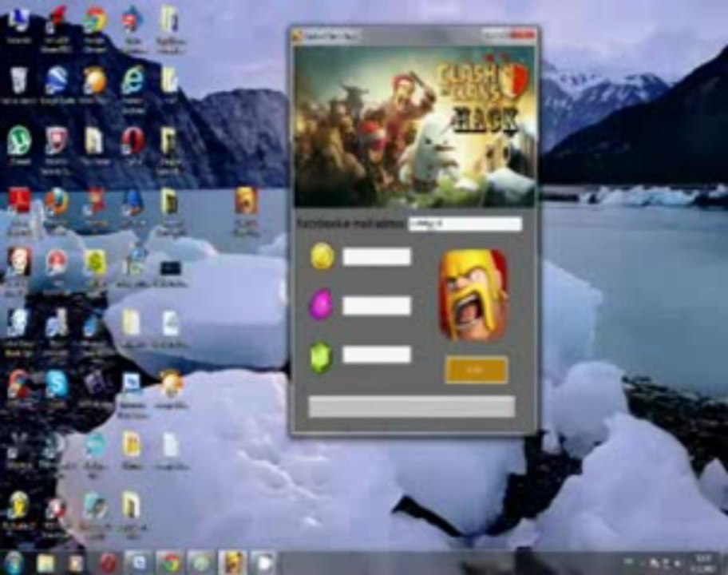Click the Clash of Clans Hack banner image

click(x=414, y=126)
